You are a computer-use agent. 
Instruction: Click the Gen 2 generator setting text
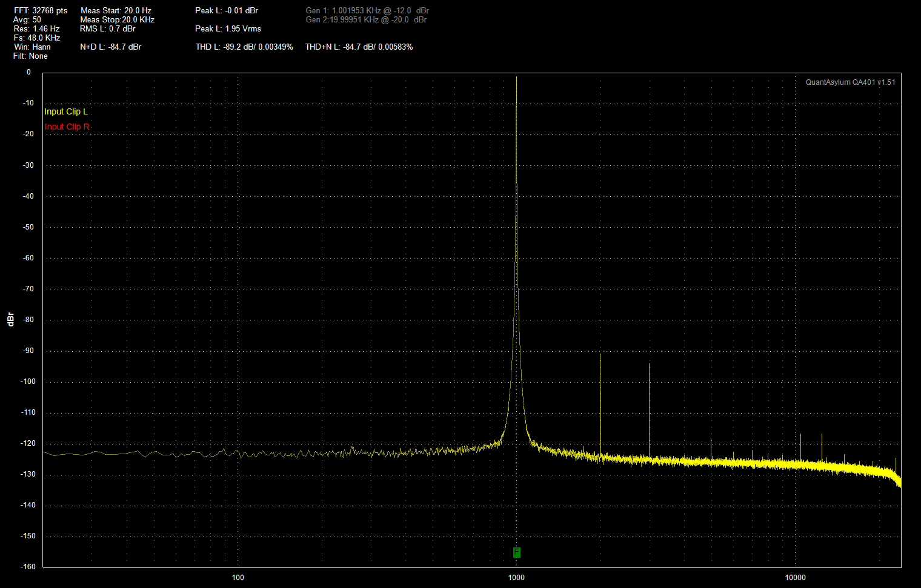tap(366, 20)
